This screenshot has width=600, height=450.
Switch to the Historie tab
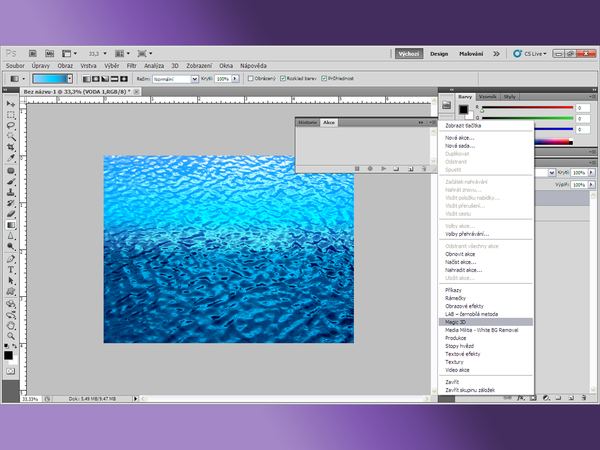click(307, 120)
